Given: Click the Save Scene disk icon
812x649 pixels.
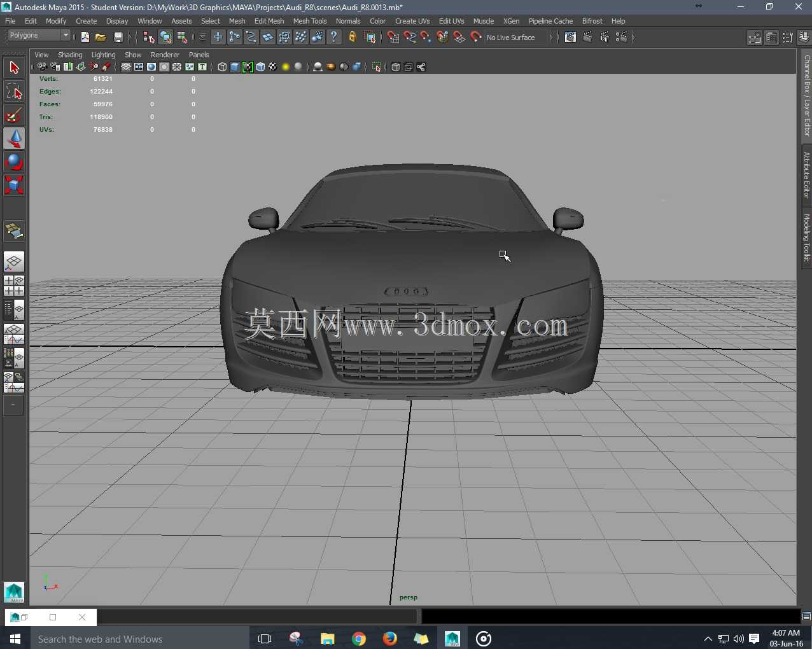Looking at the screenshot, I should [118, 38].
